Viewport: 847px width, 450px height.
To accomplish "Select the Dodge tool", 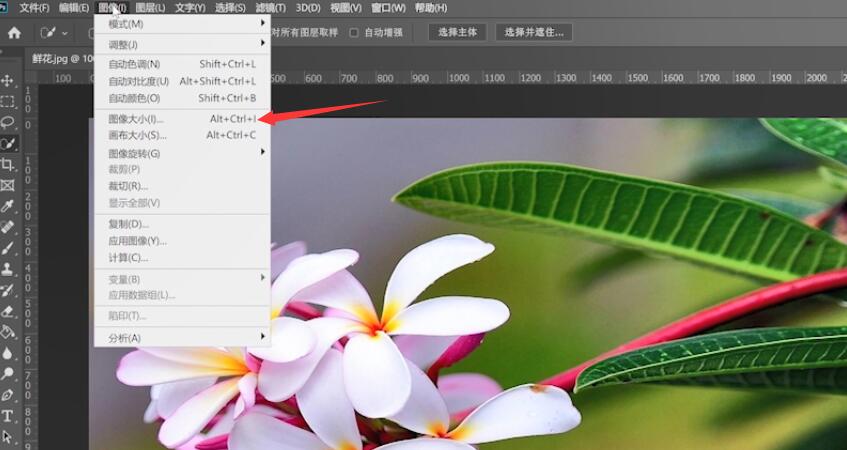I will click(x=7, y=373).
